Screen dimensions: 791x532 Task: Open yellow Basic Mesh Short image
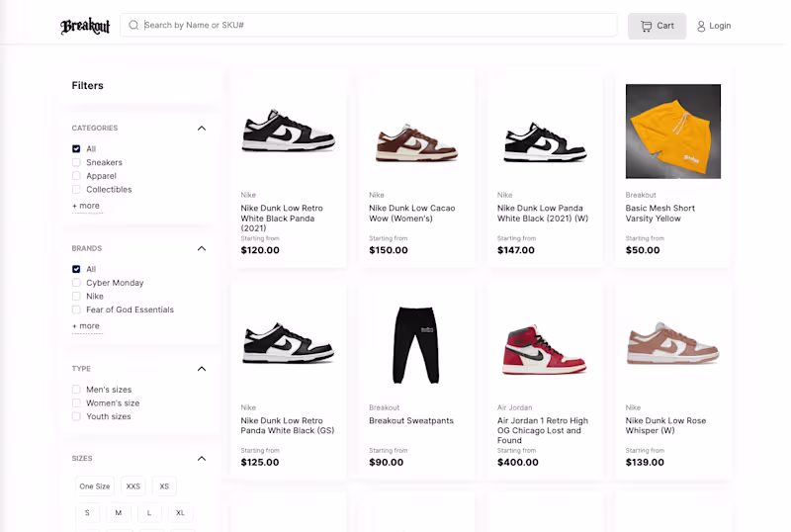pyautogui.click(x=673, y=131)
